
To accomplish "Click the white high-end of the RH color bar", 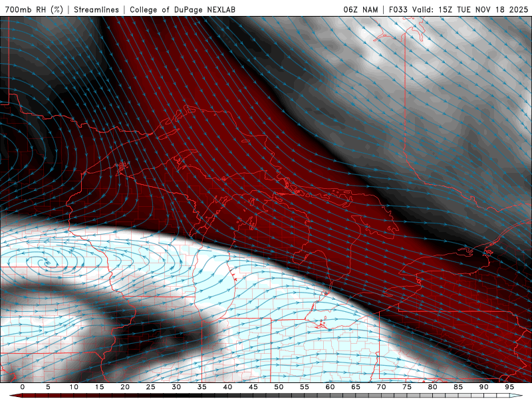I will 516,396.
